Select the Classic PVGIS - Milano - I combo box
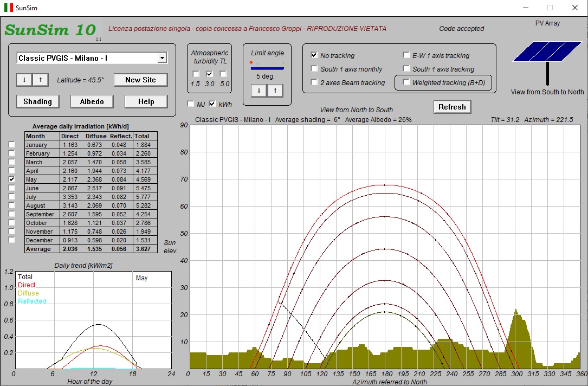588x386 pixels. tap(92, 58)
